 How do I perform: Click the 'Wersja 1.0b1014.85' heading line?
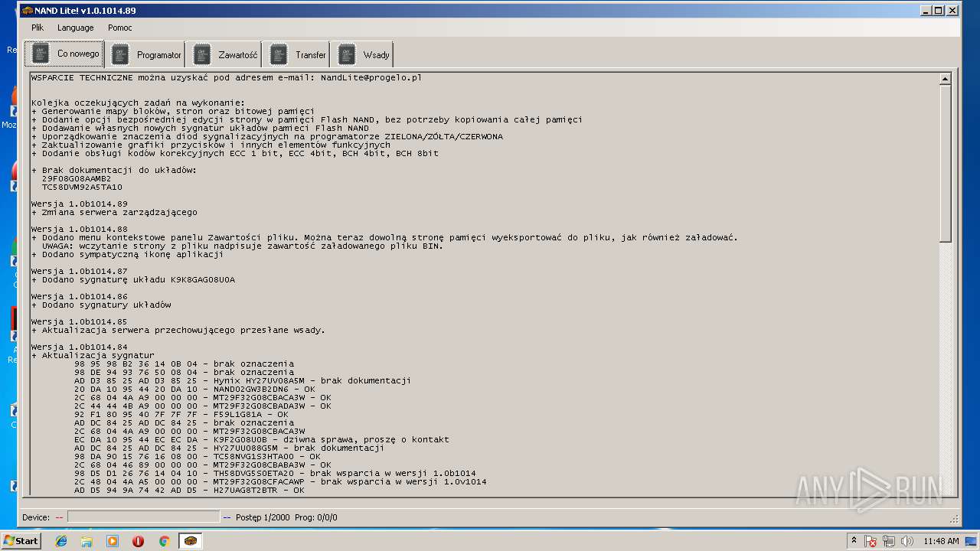(x=80, y=322)
